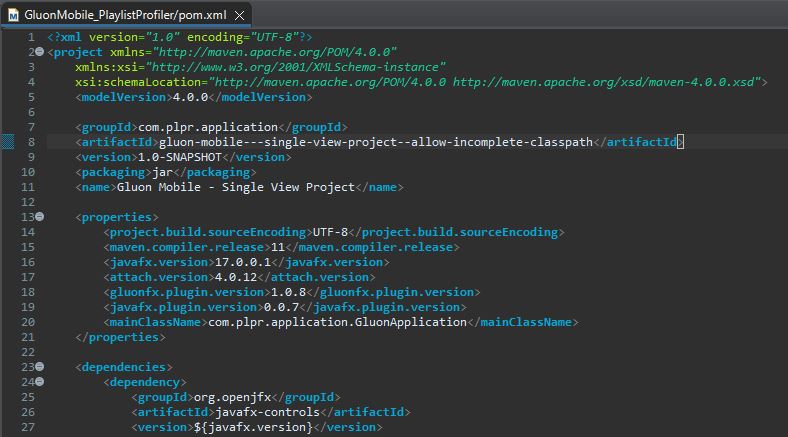Click the artifactId value javafx-controls
The height and width of the screenshot is (437, 788).
pos(267,412)
